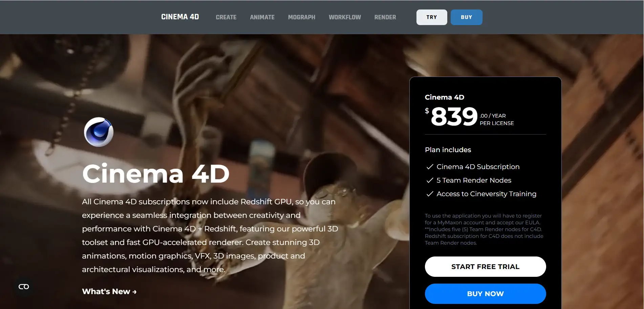This screenshot has height=309, width=644.
Task: Click the Access to Cineversity Training text
Action: point(487,194)
